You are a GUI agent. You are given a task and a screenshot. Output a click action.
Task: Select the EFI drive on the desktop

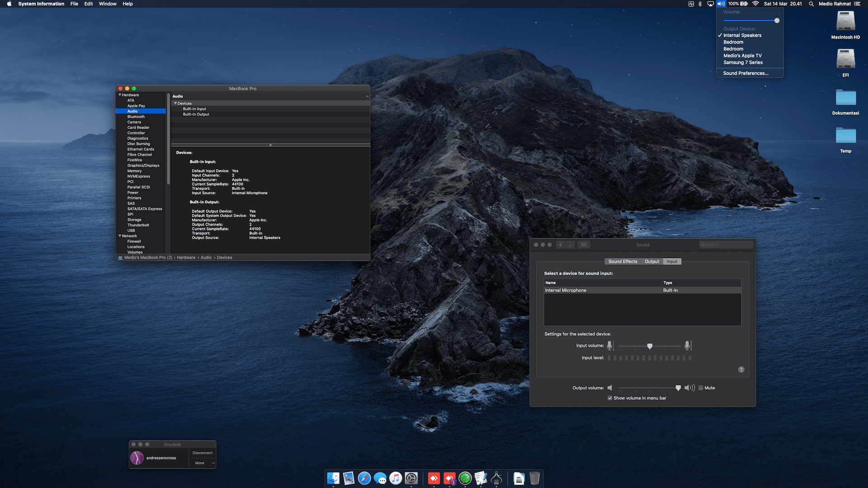845,63
